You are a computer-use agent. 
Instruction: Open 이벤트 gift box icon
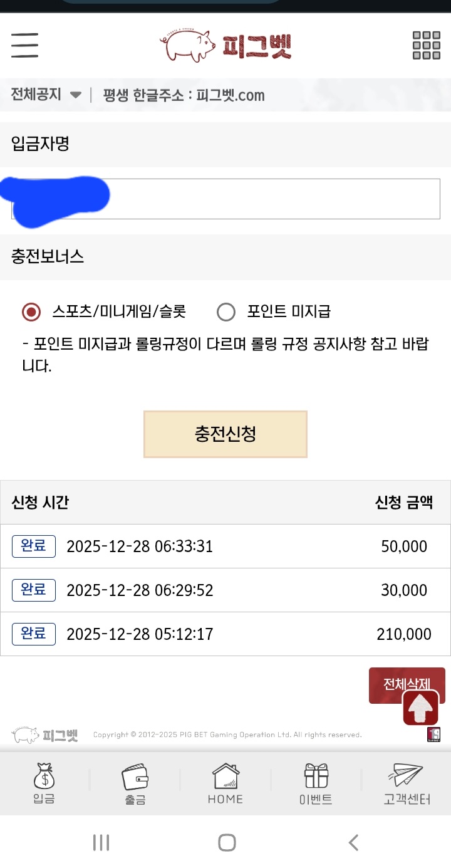316,777
